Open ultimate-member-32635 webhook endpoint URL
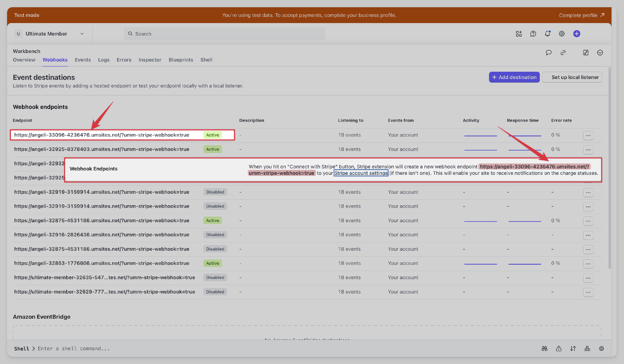Image resolution: width=624 pixels, height=364 pixels. [x=104, y=277]
